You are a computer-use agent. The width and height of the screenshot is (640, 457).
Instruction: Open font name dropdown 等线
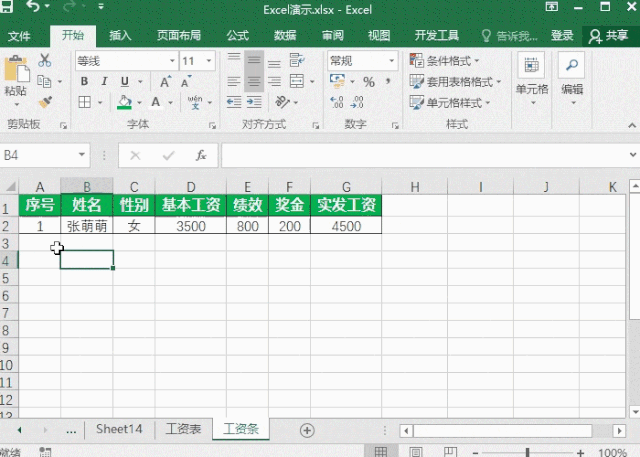[x=173, y=61]
